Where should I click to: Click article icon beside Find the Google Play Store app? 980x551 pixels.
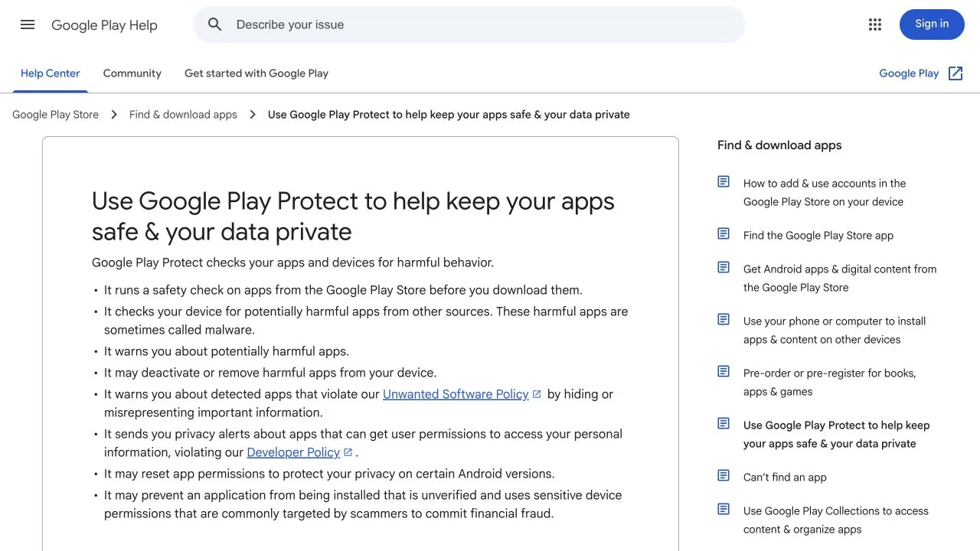point(724,233)
